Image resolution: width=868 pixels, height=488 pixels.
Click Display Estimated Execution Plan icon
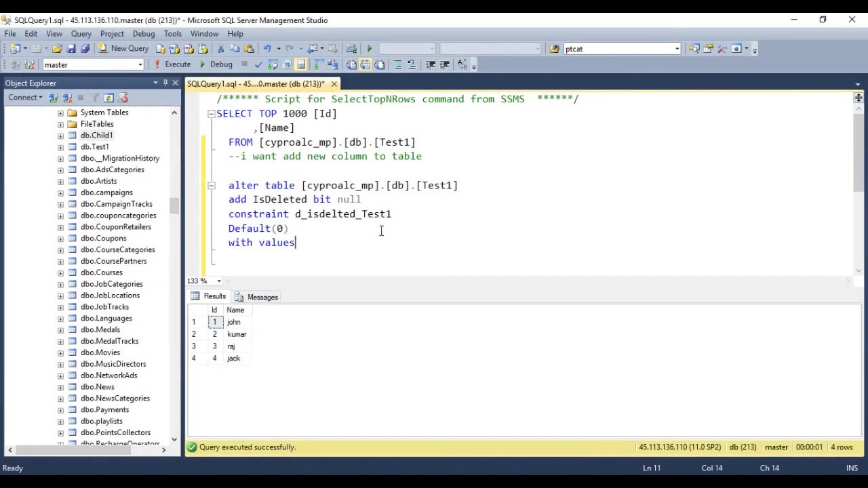[273, 64]
